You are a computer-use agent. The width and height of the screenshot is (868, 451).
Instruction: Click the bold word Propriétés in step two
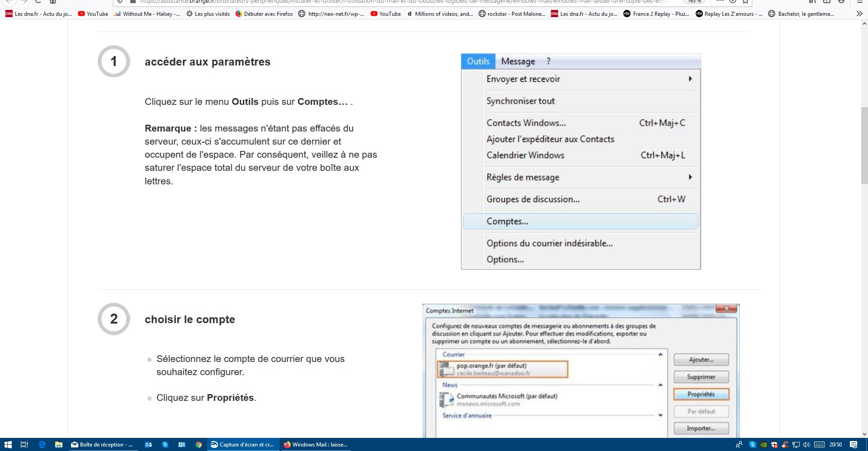point(230,398)
